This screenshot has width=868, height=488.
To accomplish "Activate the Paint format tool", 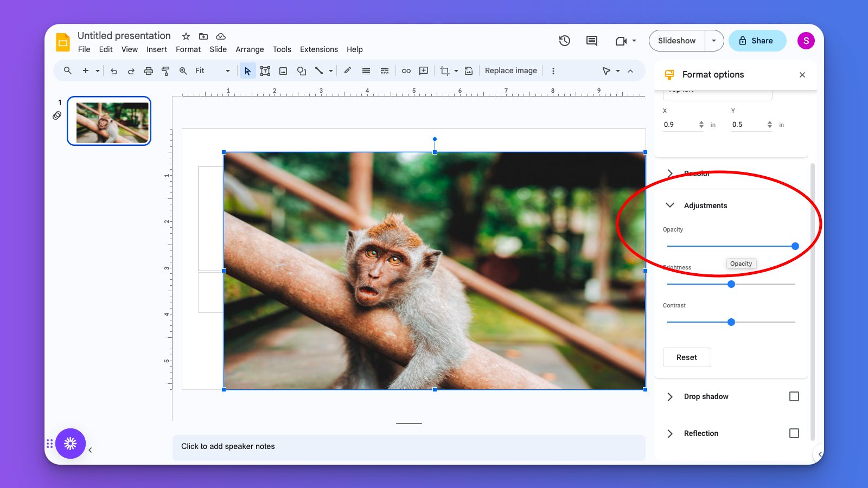I will point(165,70).
